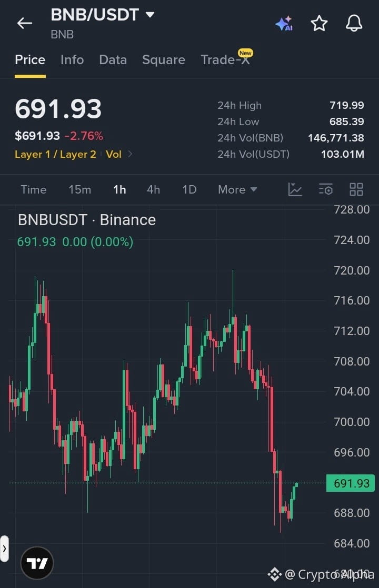Select the 4h chart interval

pyautogui.click(x=153, y=190)
